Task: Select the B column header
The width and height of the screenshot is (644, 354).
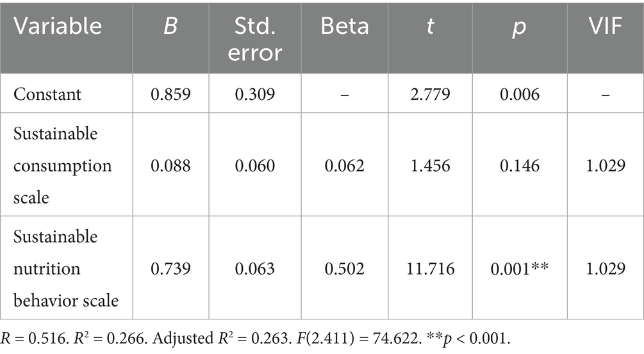Action: click(170, 26)
